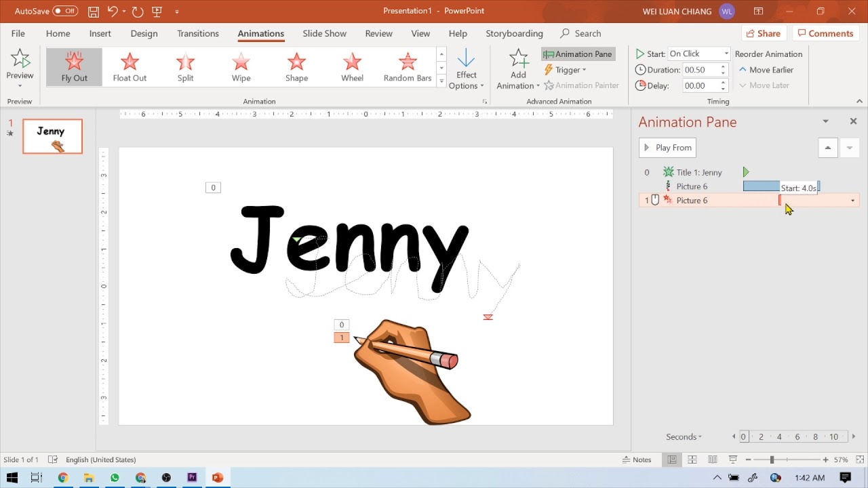Open Effect Options arrow button

coord(467,68)
